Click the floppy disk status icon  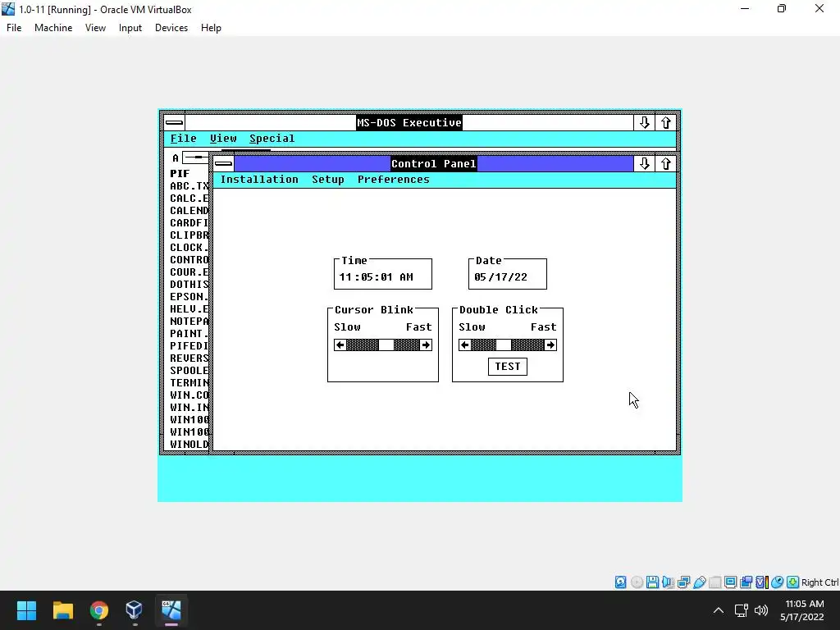click(x=652, y=582)
